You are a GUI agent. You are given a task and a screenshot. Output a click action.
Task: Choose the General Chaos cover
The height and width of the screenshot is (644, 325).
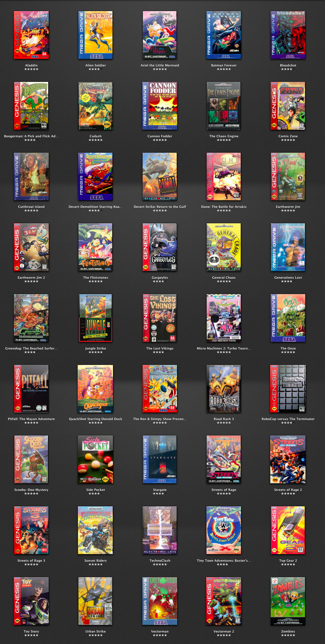point(224,247)
